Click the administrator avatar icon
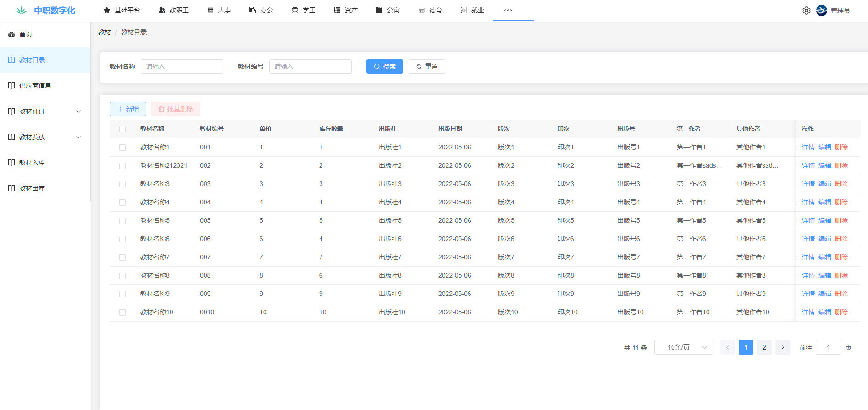This screenshot has height=410, width=868. pos(821,11)
